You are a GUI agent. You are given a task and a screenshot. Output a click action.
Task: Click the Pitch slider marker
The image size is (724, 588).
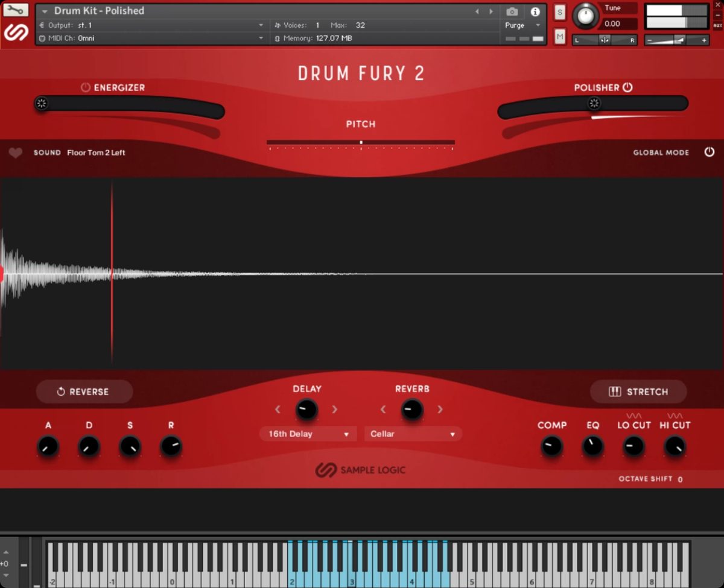tap(361, 143)
